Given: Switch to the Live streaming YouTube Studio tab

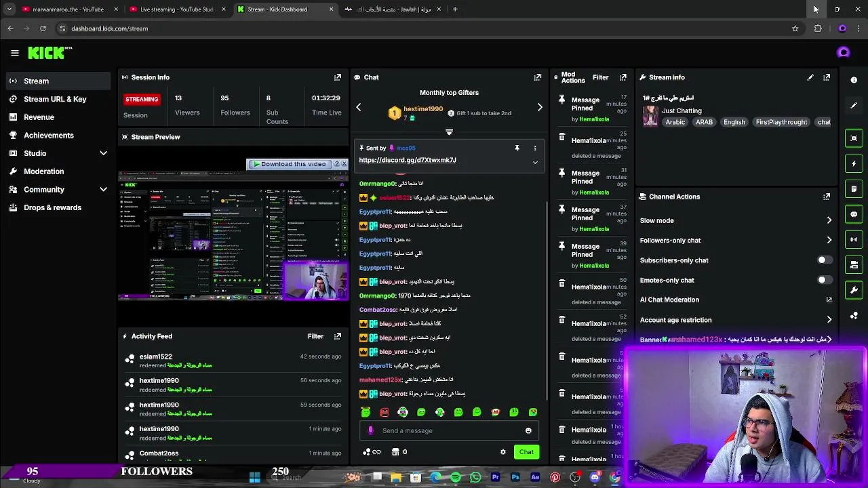Looking at the screenshot, I should click(177, 9).
